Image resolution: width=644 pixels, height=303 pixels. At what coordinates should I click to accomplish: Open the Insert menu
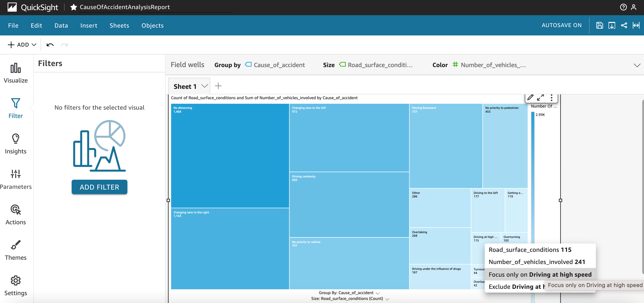click(x=89, y=25)
